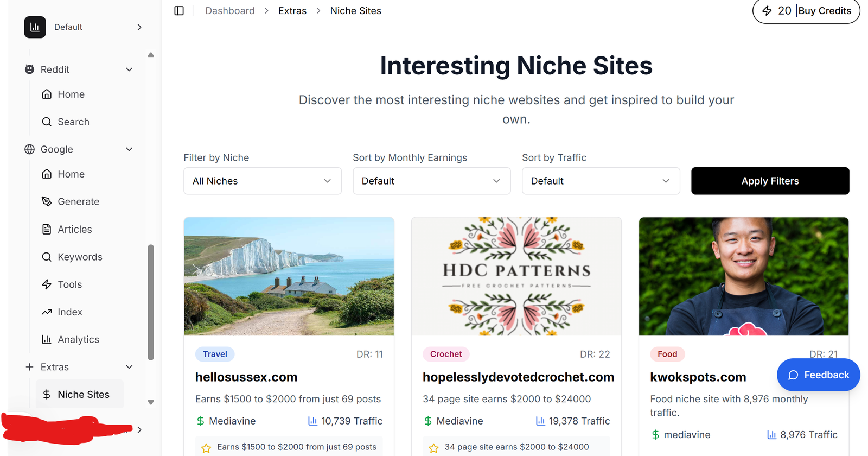Viewport: 868px width, 456px height.
Task: Click the Index trending arrow icon
Action: (47, 312)
